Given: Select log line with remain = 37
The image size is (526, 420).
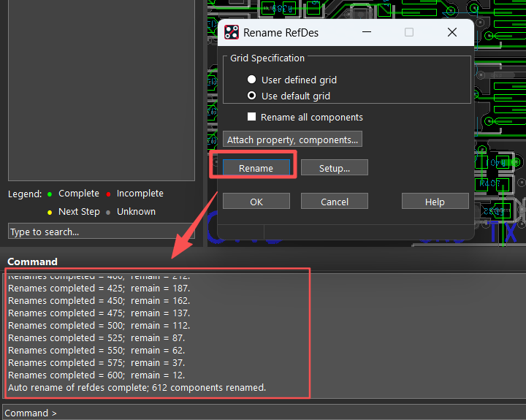Looking at the screenshot, I should [96, 362].
